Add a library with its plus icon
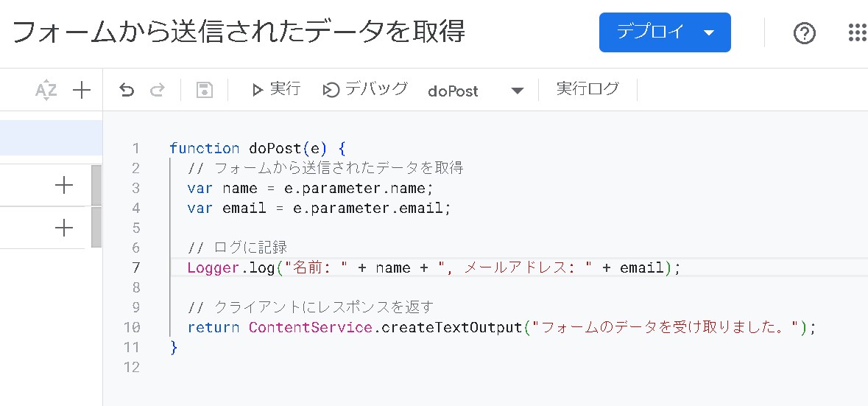The image size is (868, 406). pos(64,186)
